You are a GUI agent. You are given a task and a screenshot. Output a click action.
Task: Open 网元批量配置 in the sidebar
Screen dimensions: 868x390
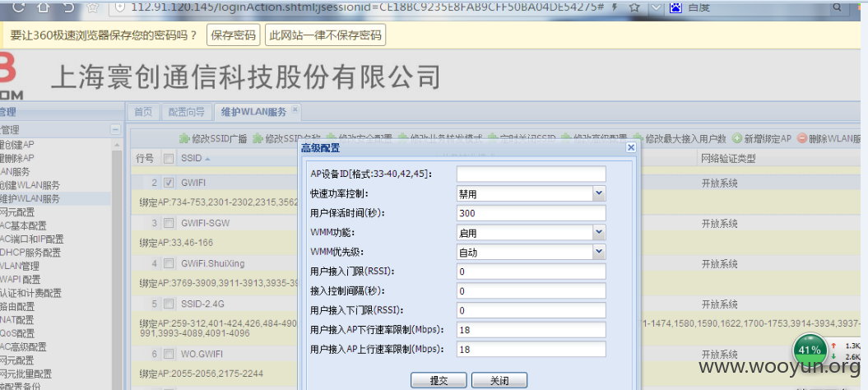(x=26, y=374)
